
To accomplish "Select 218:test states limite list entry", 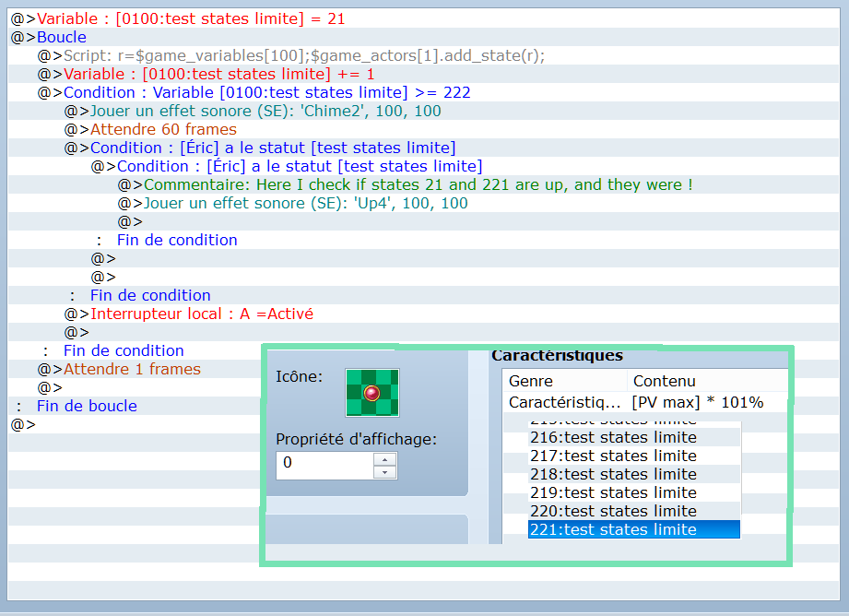I will [633, 474].
